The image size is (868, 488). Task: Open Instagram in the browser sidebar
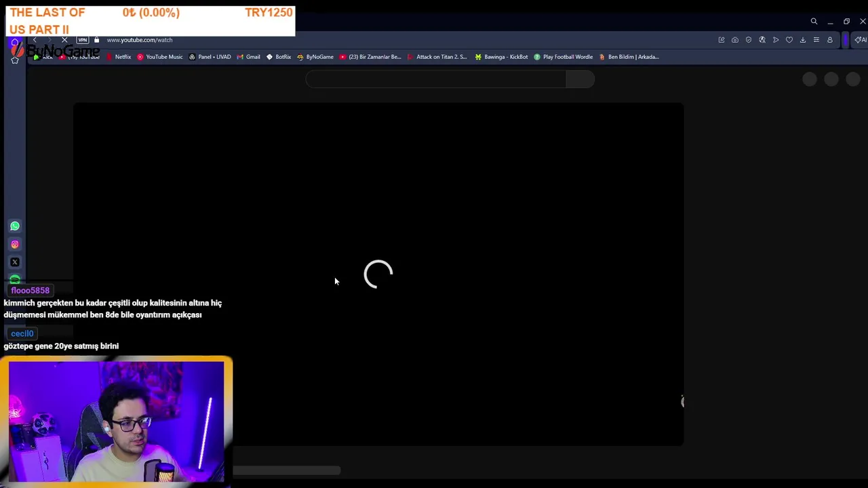coord(15,244)
